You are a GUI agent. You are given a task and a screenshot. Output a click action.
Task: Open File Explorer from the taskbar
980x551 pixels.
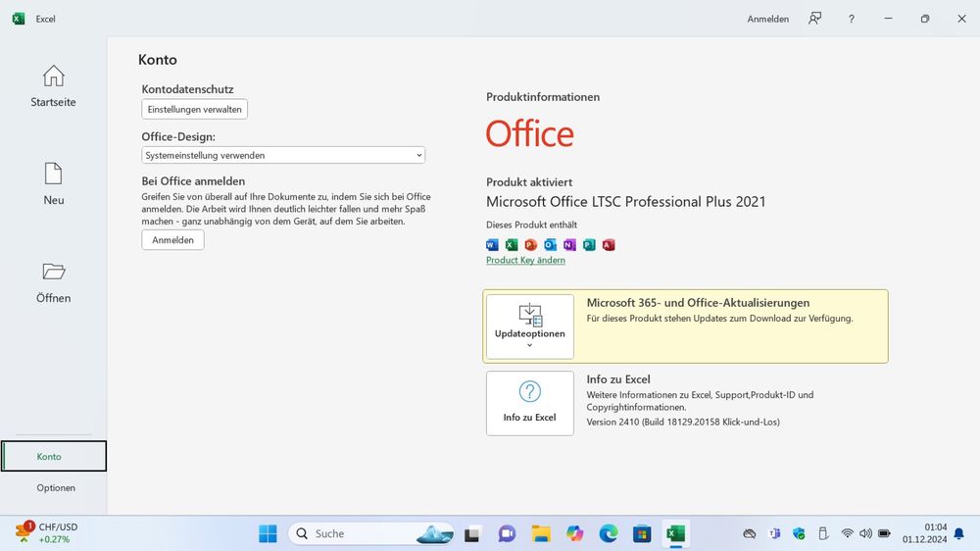click(x=541, y=533)
